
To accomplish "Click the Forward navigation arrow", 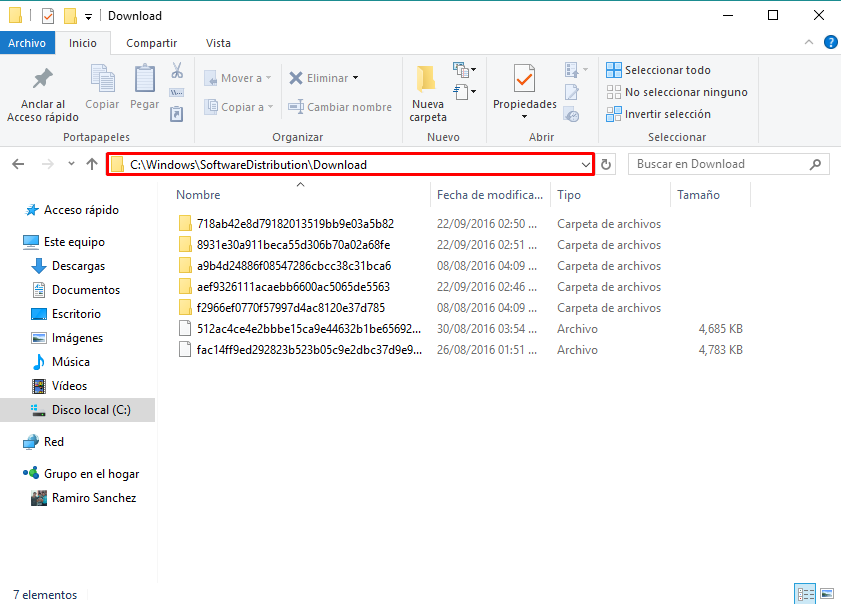I will click(x=48, y=164).
